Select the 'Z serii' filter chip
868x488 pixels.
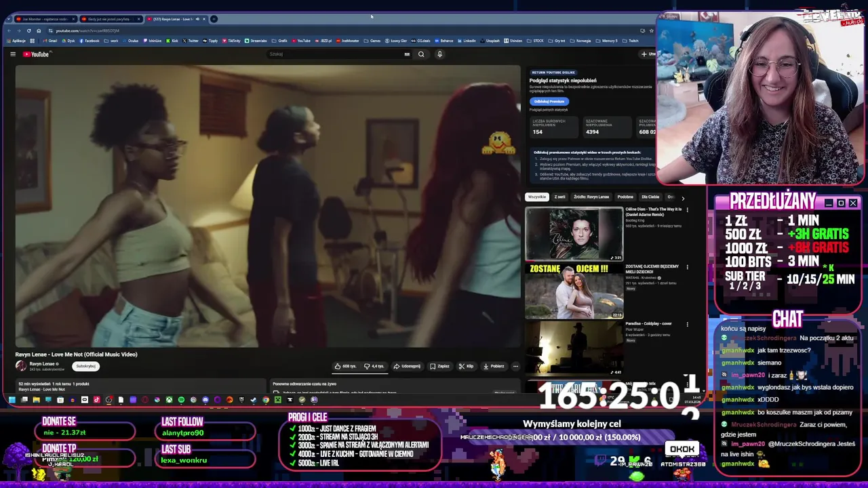point(559,197)
